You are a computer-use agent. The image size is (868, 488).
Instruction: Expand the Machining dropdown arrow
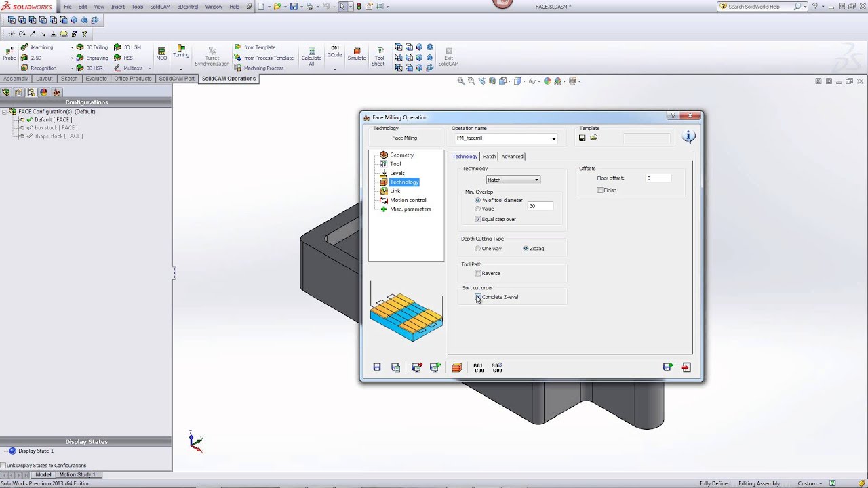point(72,47)
